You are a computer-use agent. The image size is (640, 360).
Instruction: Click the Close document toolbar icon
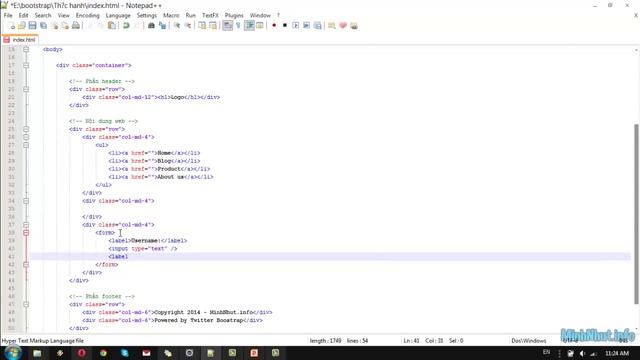pyautogui.click(x=54, y=26)
